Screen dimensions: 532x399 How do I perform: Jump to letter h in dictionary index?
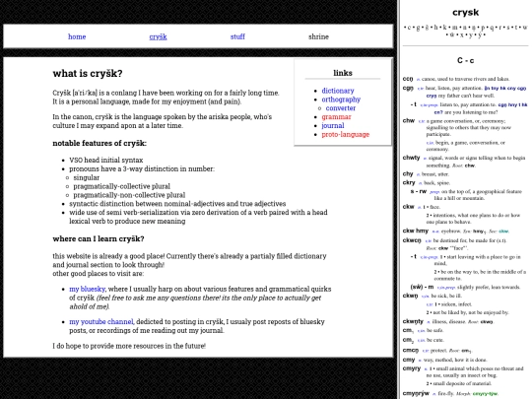click(436, 28)
